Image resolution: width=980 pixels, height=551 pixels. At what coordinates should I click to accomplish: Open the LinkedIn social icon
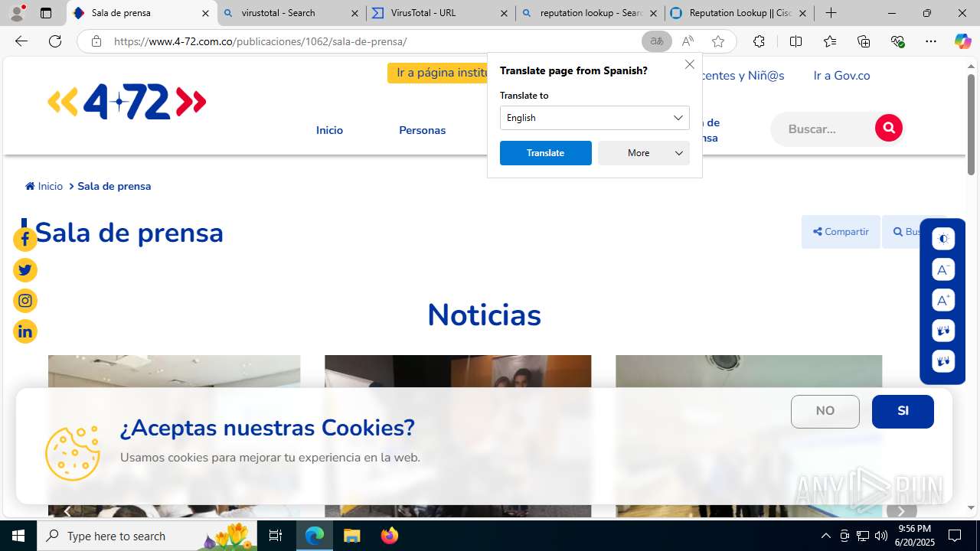coord(25,331)
